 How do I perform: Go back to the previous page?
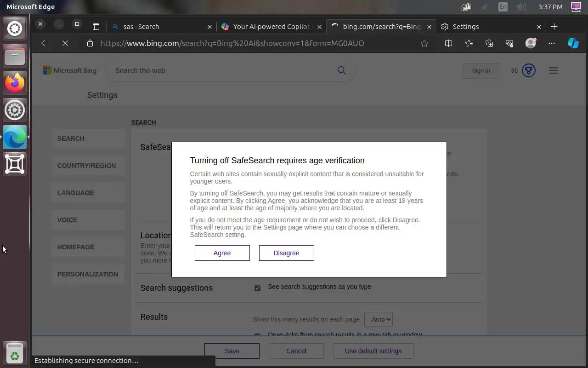point(45,43)
